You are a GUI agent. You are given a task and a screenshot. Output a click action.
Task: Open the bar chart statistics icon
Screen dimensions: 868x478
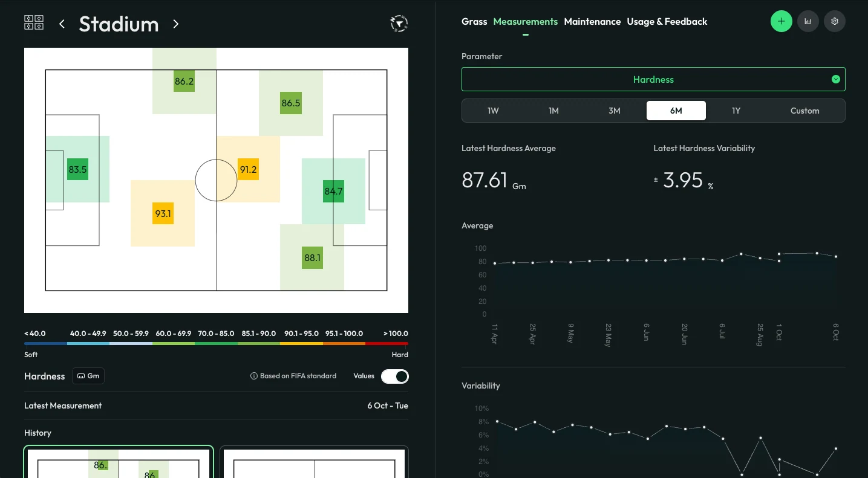coord(808,21)
